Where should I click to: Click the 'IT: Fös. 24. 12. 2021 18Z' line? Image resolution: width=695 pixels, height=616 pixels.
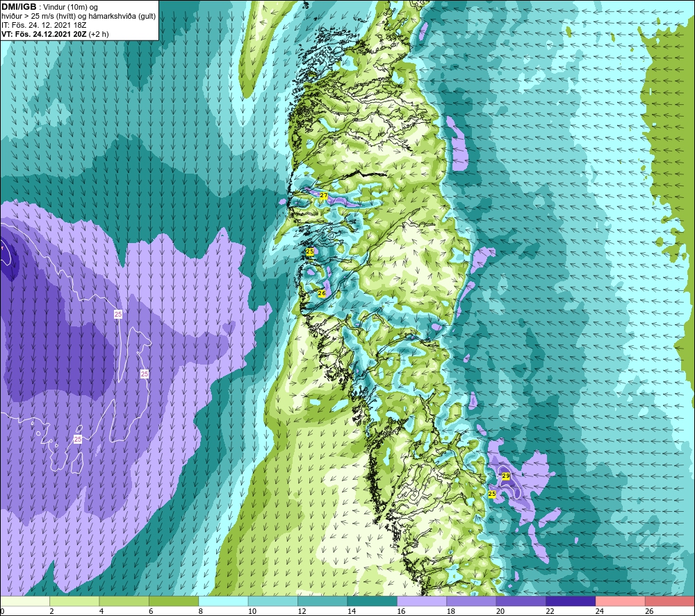(x=44, y=25)
